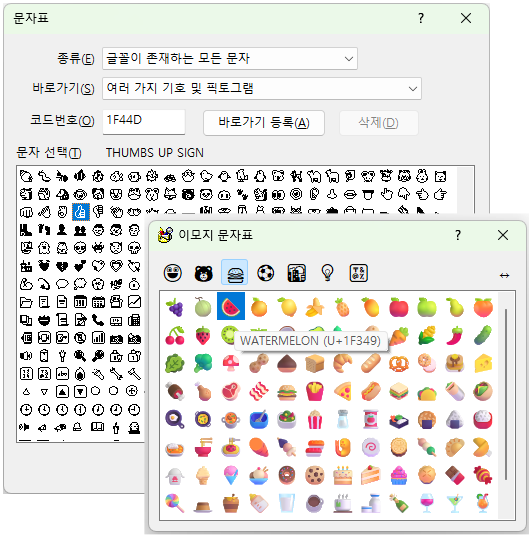529x535 pixels.
Task: Select the cucumber emoji
Action: (483, 335)
